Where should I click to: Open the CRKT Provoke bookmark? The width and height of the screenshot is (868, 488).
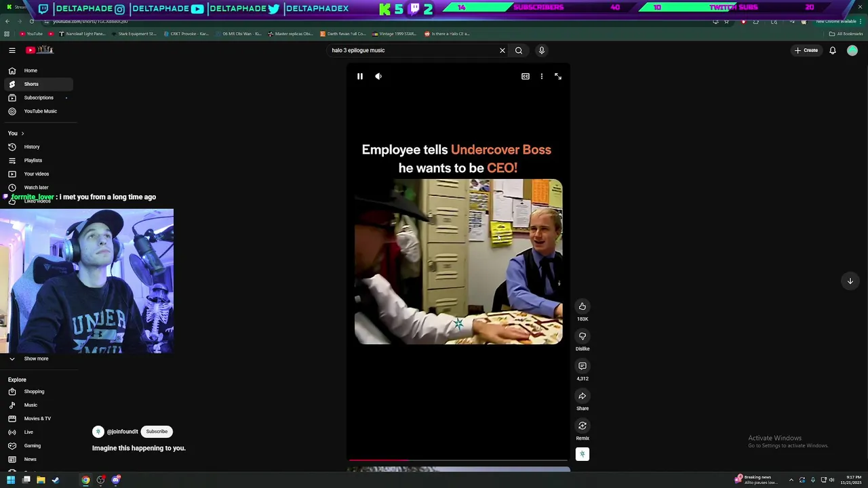click(186, 34)
